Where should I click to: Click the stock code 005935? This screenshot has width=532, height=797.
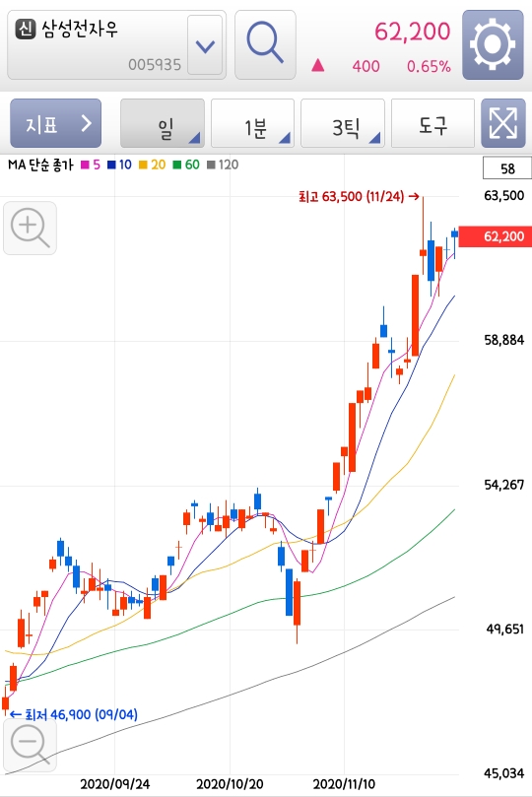[155, 65]
